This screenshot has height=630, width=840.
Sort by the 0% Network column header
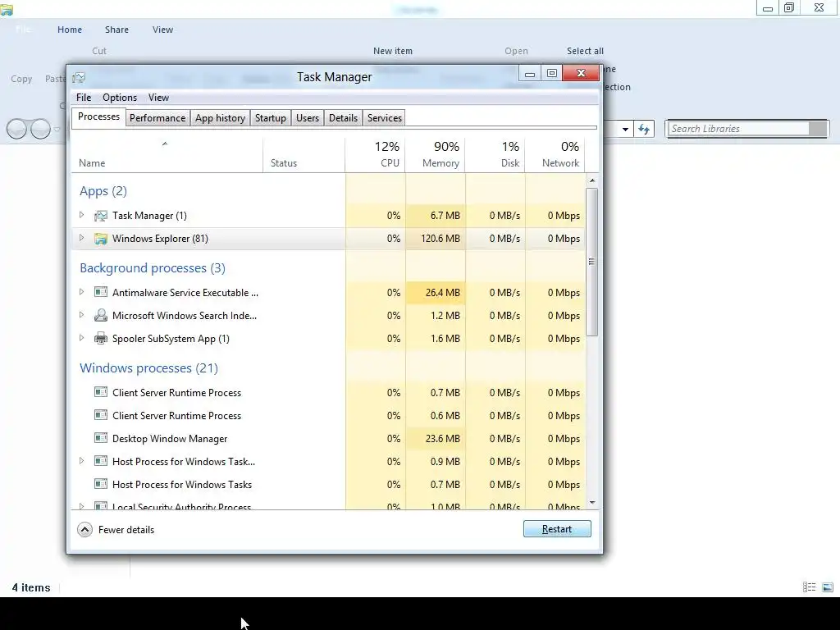(x=555, y=155)
